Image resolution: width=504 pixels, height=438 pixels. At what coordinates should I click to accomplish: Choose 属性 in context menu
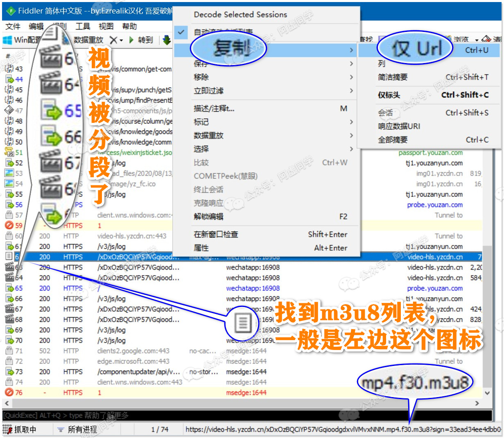point(201,248)
